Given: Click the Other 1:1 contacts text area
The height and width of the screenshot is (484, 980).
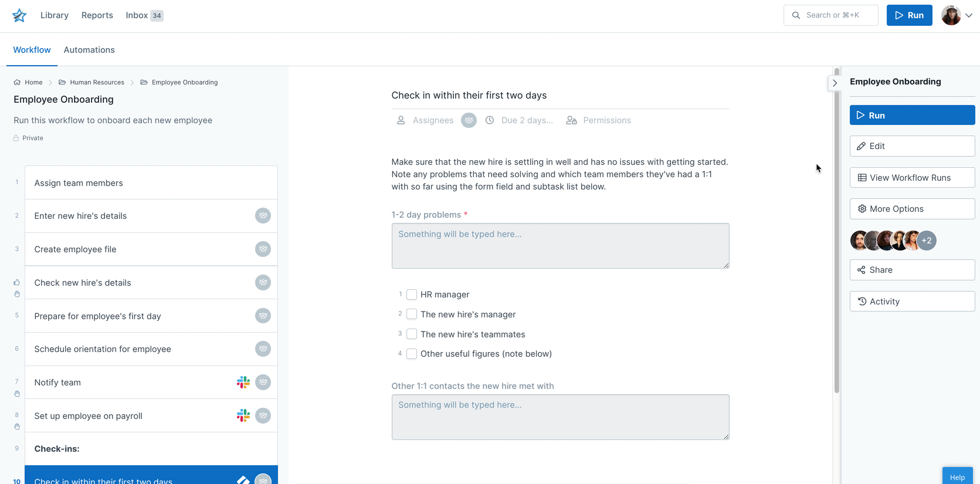Looking at the screenshot, I should tap(560, 417).
